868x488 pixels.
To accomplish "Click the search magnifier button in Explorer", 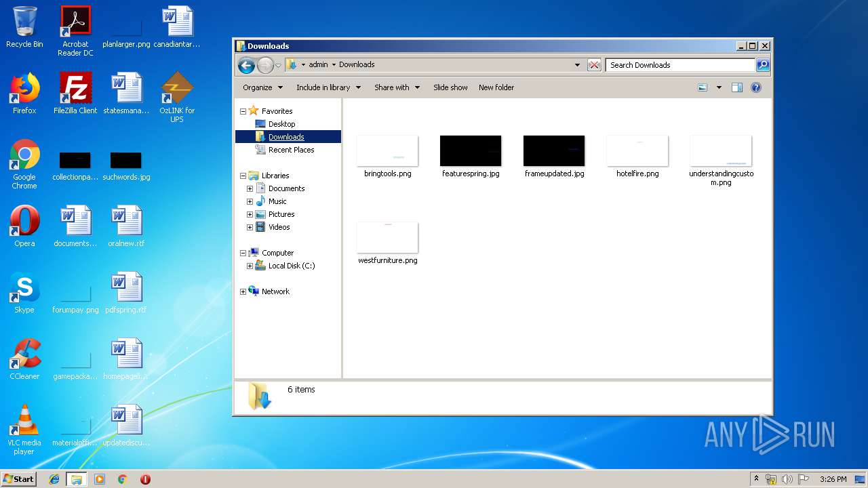I will [763, 65].
